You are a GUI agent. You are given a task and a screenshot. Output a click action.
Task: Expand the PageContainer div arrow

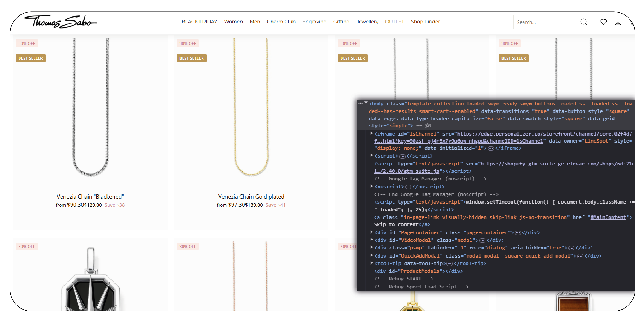tap(372, 232)
